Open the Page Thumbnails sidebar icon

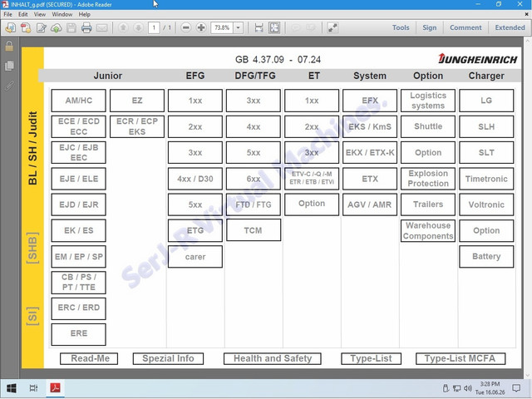tap(9, 66)
